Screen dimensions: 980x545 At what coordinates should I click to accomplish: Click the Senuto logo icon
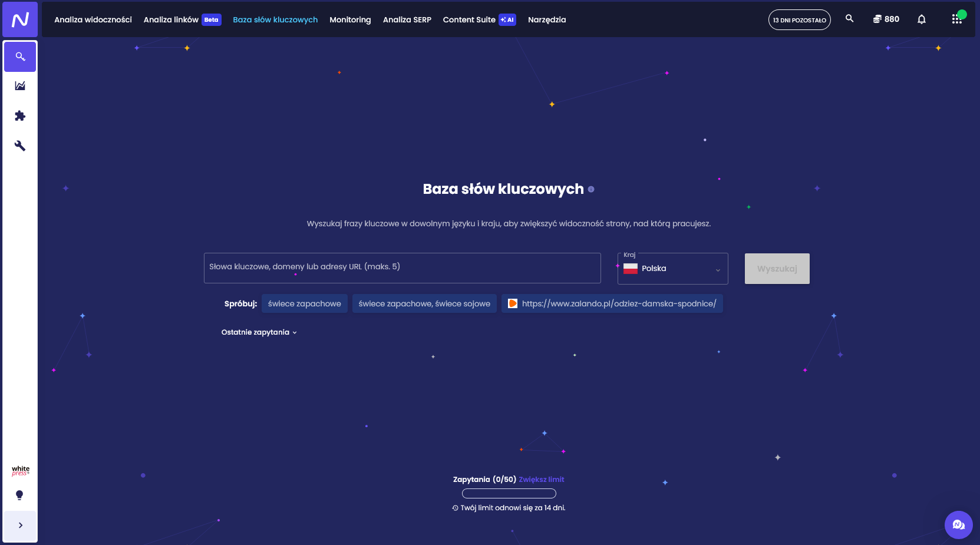click(x=20, y=20)
